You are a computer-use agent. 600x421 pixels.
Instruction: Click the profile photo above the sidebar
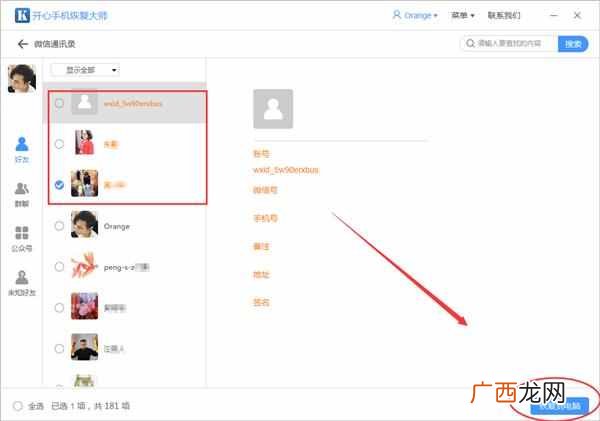[x=22, y=78]
